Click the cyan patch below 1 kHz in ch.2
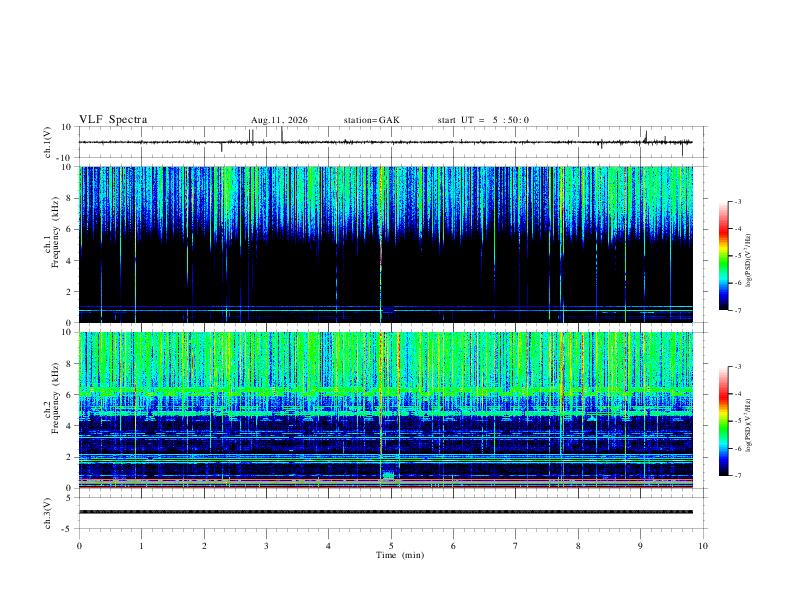The height and width of the screenshot is (612, 792). tap(388, 475)
